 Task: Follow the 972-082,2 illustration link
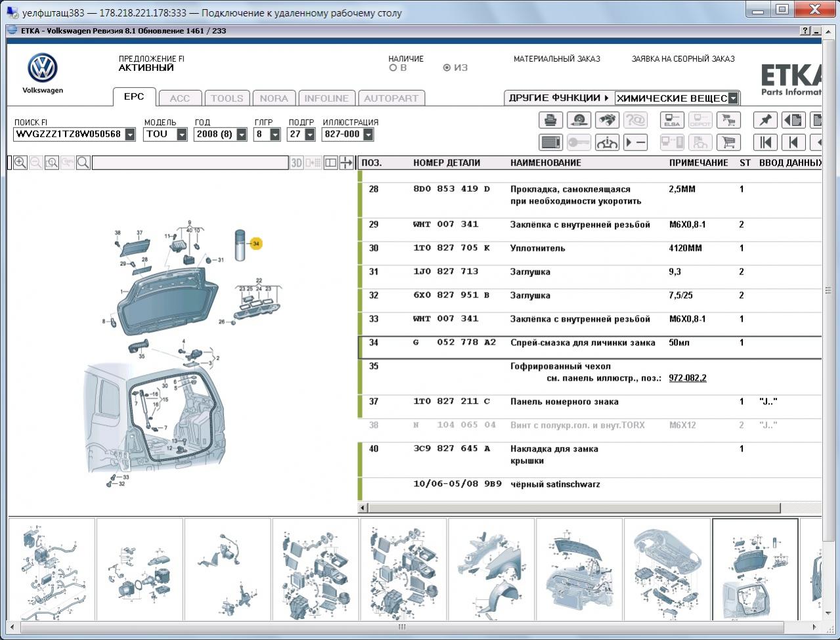[x=688, y=378]
